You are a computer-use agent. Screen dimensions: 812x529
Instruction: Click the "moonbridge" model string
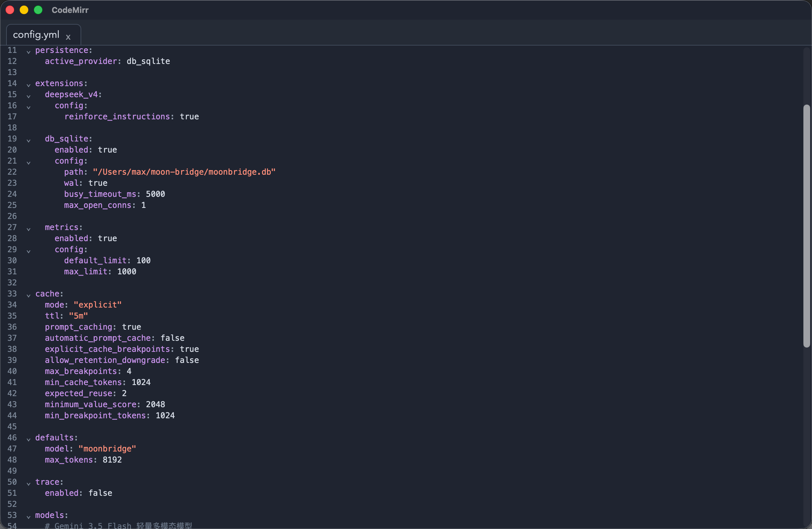click(107, 449)
